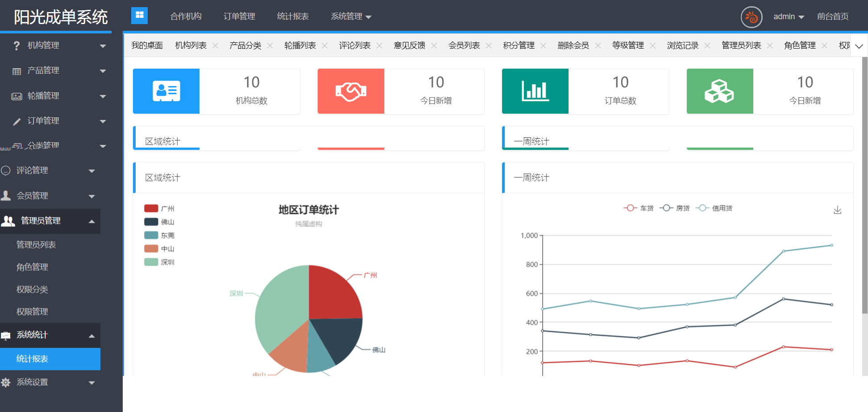Toggle 车贷 series in chart legend
Screen dimensions: 868x412
click(638, 208)
